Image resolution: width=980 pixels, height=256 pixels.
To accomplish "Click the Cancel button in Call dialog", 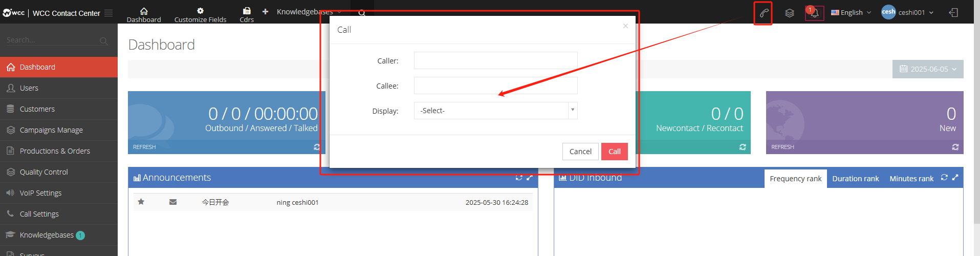I will point(580,152).
